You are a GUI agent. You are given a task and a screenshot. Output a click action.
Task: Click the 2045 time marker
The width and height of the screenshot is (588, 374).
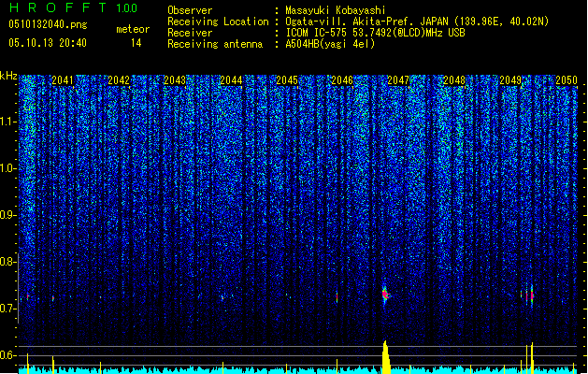[x=286, y=80]
